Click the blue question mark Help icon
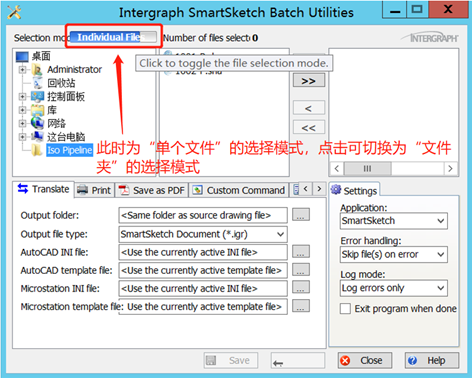This screenshot has height=378, width=472. 412,360
